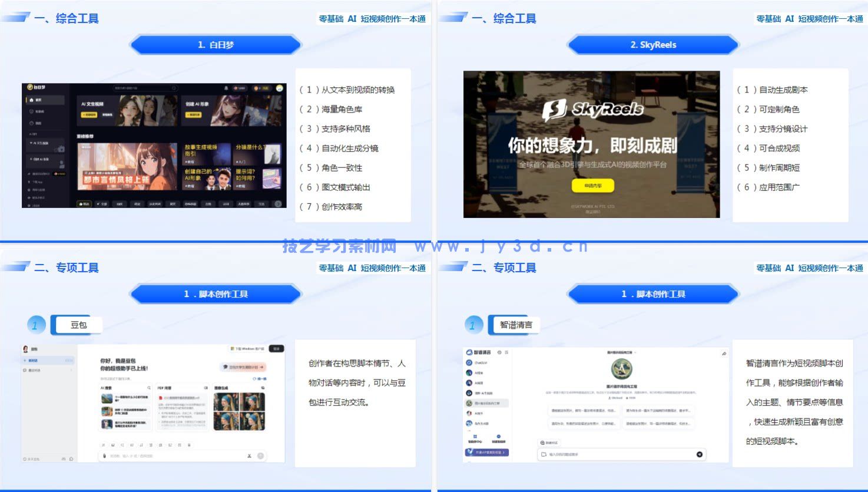Click 换一换 to refresh 豆包 suggestions
Image resolution: width=868 pixels, height=492 pixels.
pyautogui.click(x=260, y=379)
